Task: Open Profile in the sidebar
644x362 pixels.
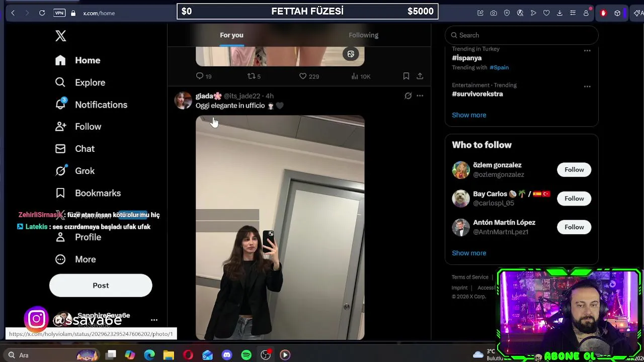Action: [x=78, y=237]
